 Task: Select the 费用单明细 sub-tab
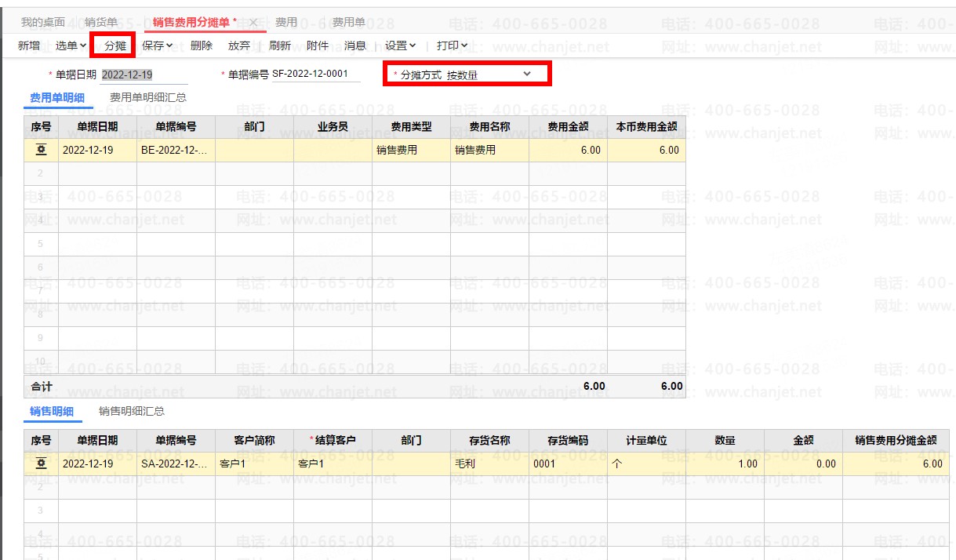(57, 98)
